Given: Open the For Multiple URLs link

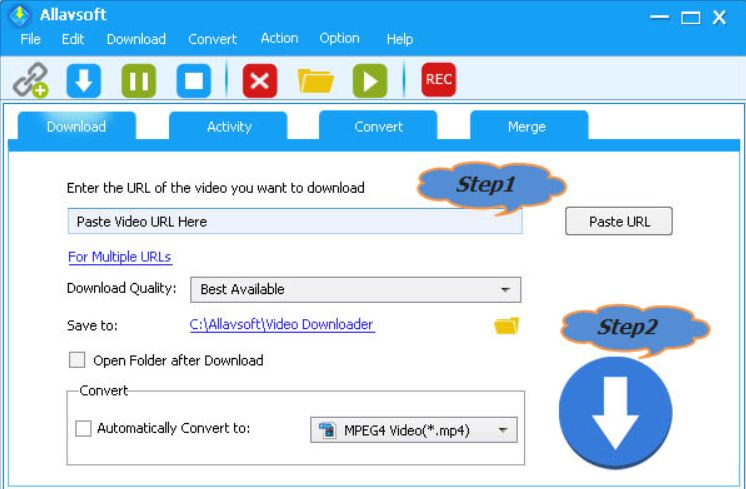Looking at the screenshot, I should click(x=119, y=257).
